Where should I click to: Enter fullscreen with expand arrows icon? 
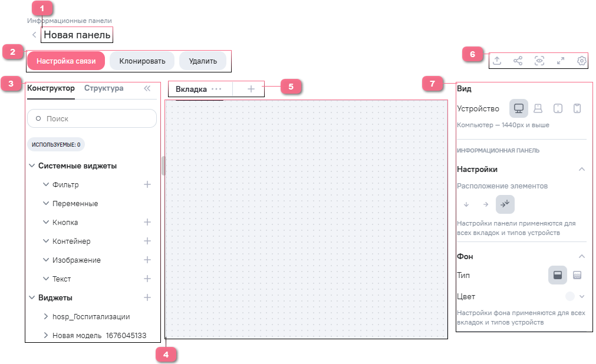[560, 61]
